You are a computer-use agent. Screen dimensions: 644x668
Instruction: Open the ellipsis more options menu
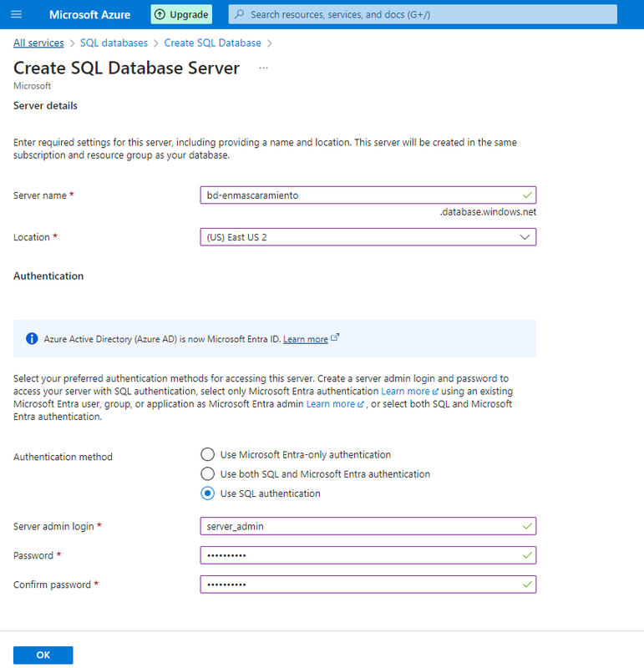[x=263, y=68]
